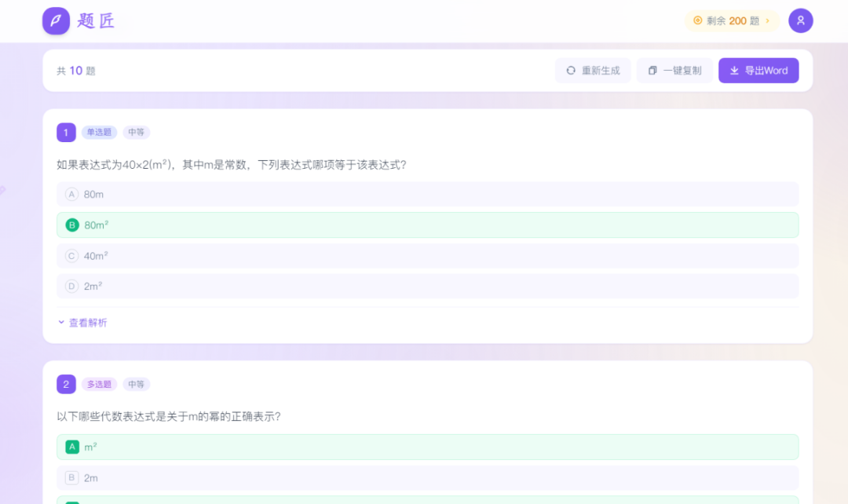Select option C 40m² in question 1
Image resolution: width=848 pixels, height=504 pixels.
tap(427, 255)
